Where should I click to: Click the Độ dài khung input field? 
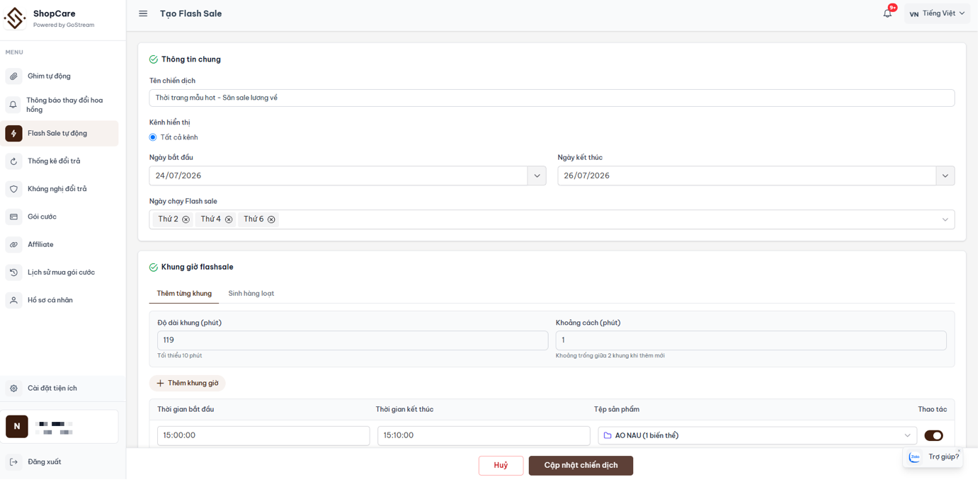(353, 340)
